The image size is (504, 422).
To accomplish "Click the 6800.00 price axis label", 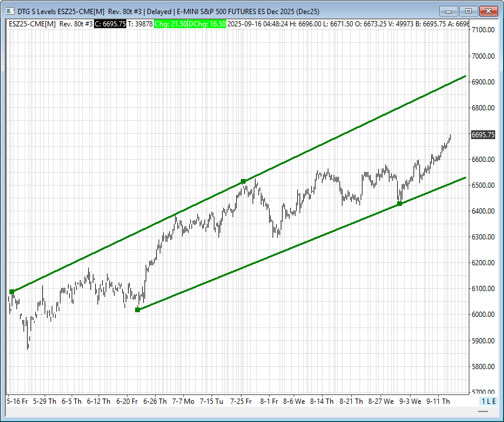I will click(x=483, y=107).
